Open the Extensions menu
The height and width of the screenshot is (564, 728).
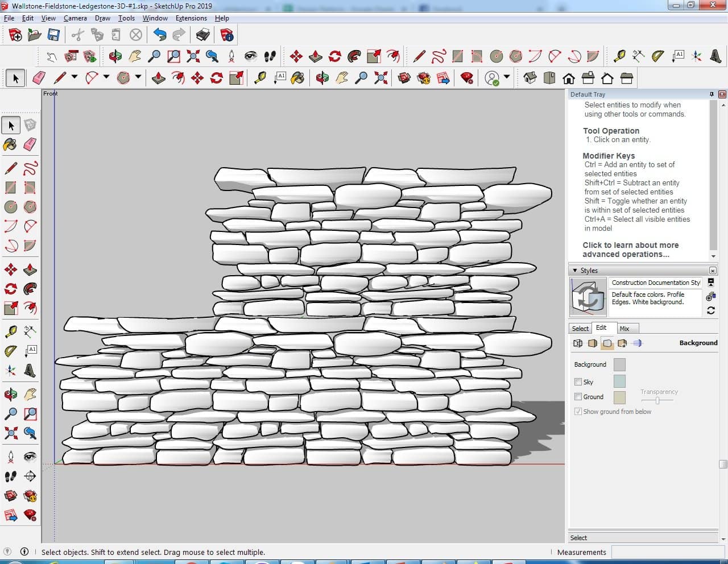click(191, 18)
